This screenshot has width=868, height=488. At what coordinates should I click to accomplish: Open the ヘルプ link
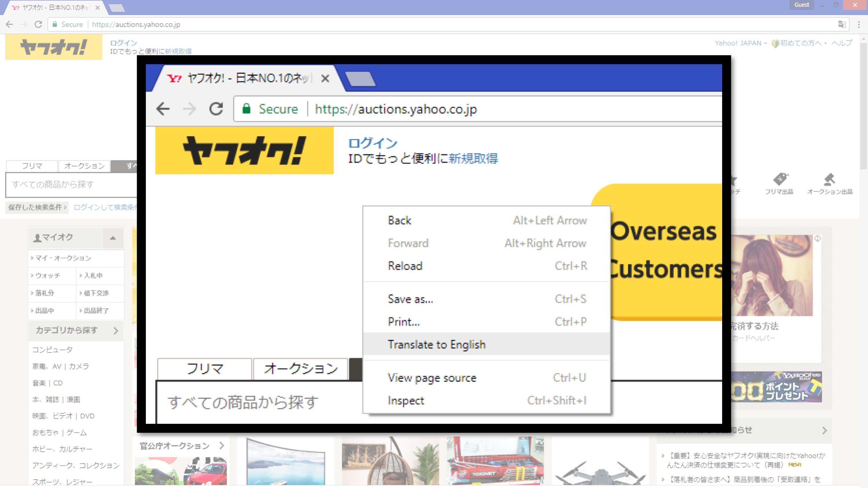tap(842, 43)
